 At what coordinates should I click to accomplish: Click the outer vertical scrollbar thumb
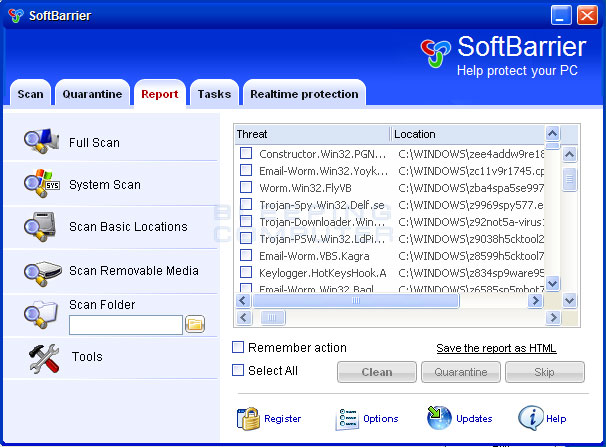coord(569,179)
